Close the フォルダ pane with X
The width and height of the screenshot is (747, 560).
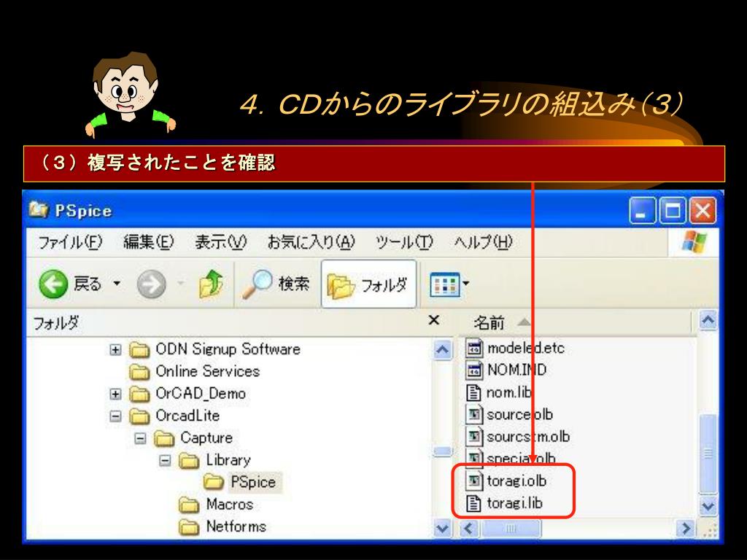(x=433, y=320)
